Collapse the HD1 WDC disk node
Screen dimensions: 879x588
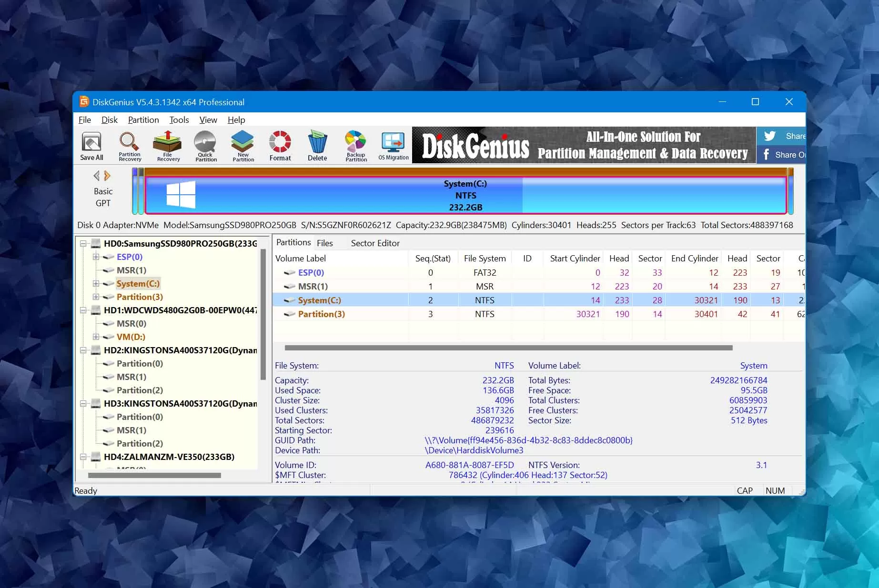pos(83,310)
